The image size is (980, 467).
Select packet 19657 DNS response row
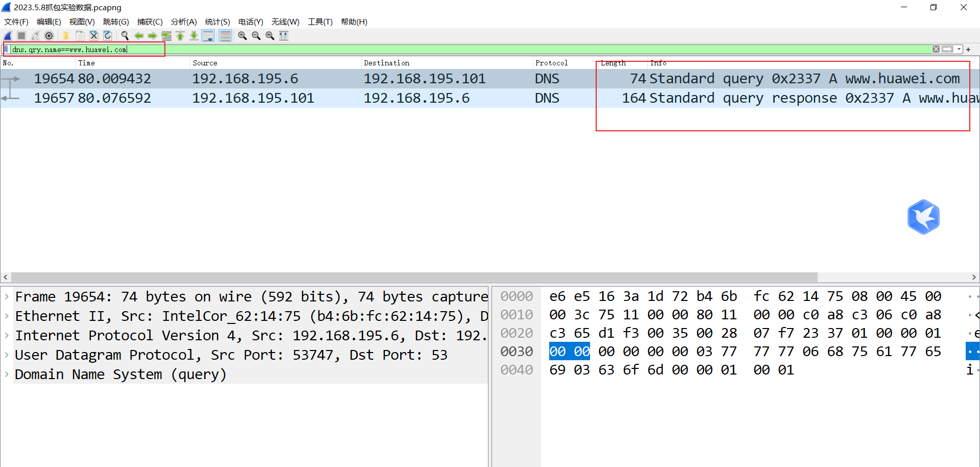coord(490,98)
